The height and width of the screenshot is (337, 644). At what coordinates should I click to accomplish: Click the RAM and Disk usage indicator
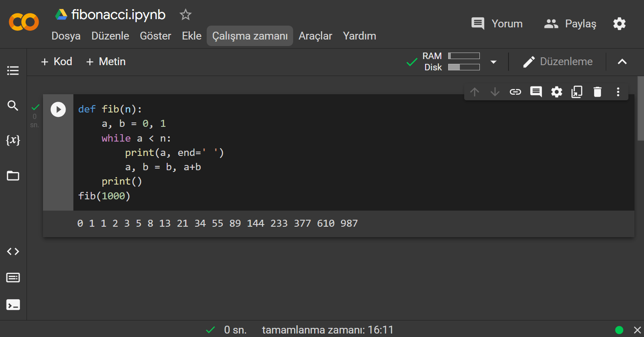(x=452, y=62)
